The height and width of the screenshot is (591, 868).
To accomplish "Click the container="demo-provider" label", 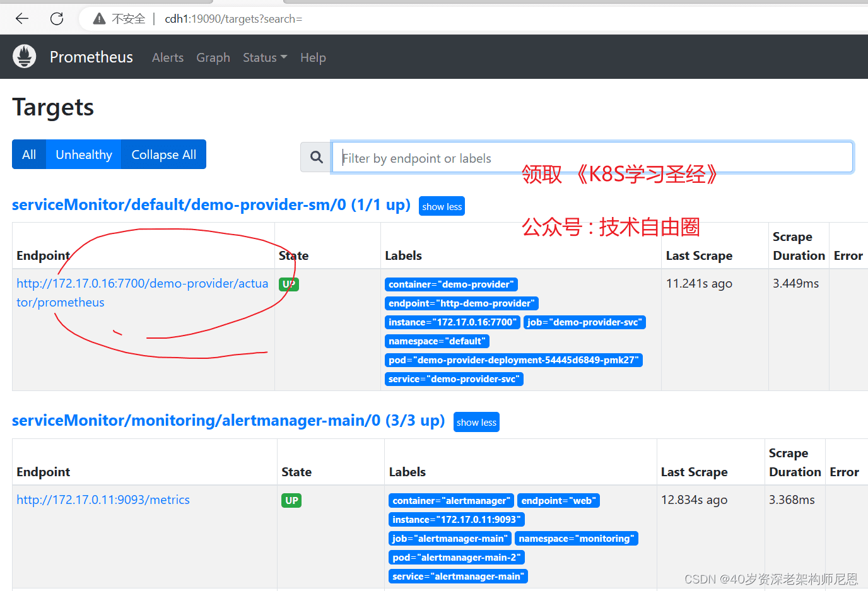I will [451, 284].
